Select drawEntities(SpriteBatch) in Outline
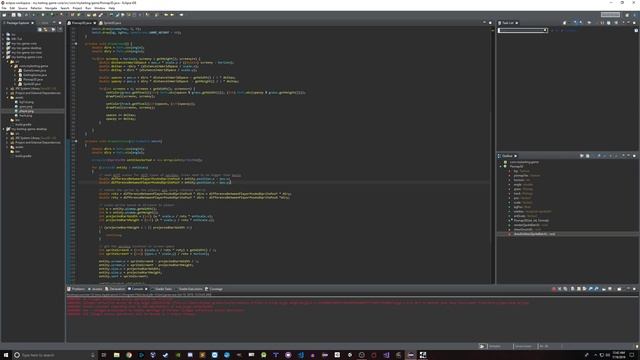Viewport: 640px width, 360px height. click(534, 234)
